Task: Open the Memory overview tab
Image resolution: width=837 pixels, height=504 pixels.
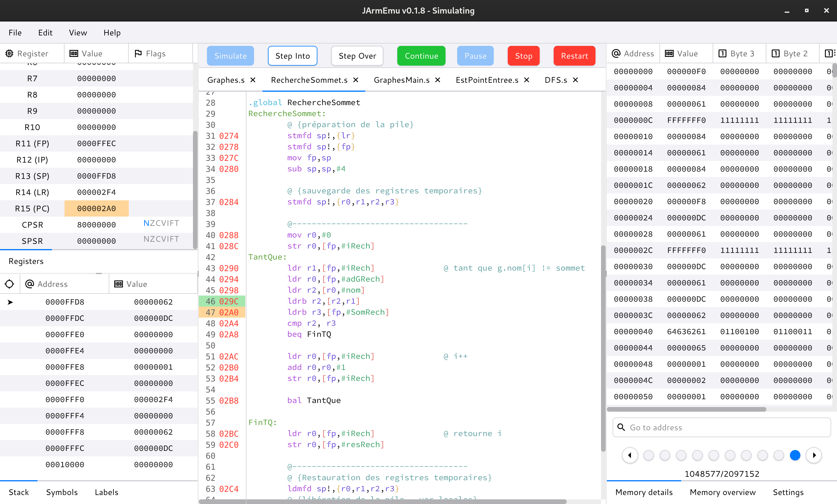Action: tap(722, 492)
